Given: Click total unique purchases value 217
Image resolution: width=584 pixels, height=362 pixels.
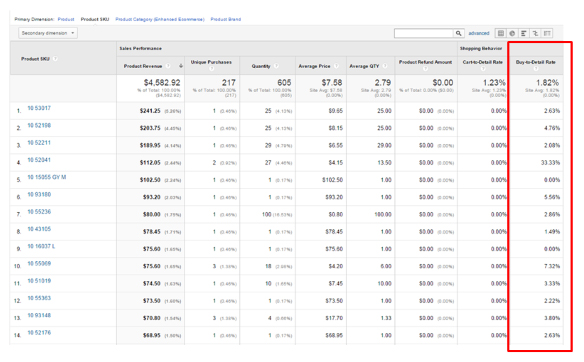Looking at the screenshot, I should coord(229,82).
